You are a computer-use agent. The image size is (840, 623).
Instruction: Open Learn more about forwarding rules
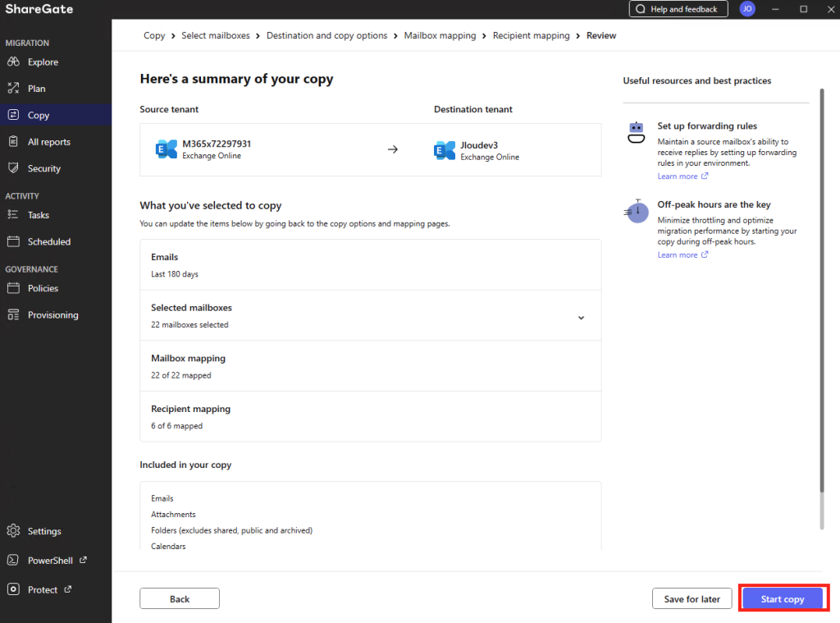point(682,176)
